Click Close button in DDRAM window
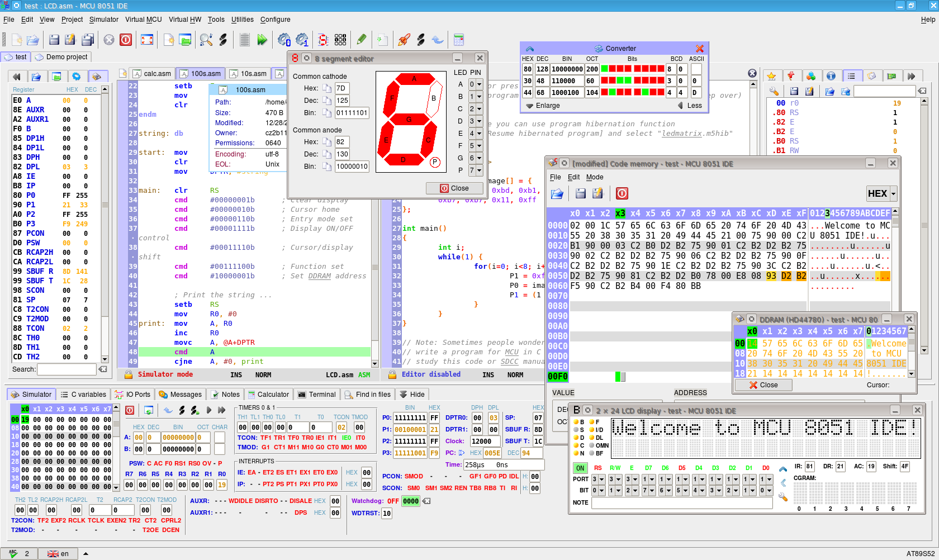 [x=763, y=385]
